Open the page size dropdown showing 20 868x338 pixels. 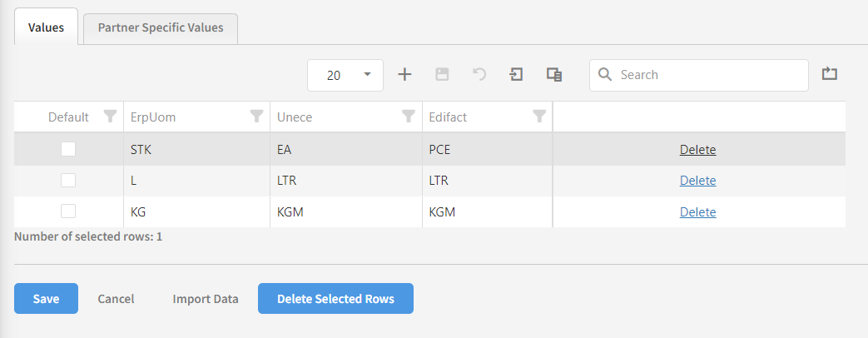click(345, 75)
